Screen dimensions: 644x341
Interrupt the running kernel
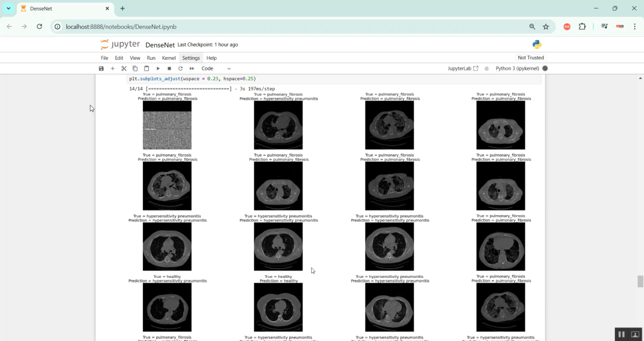(x=169, y=68)
